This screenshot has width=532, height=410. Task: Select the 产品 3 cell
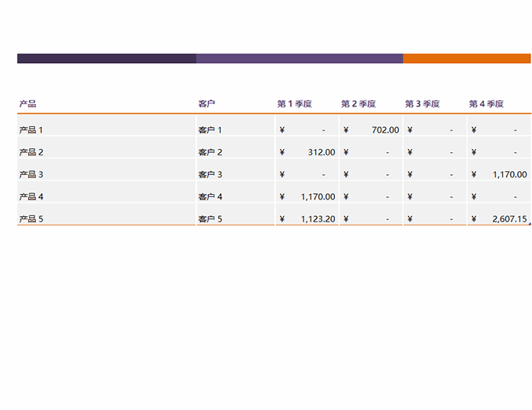(x=32, y=175)
